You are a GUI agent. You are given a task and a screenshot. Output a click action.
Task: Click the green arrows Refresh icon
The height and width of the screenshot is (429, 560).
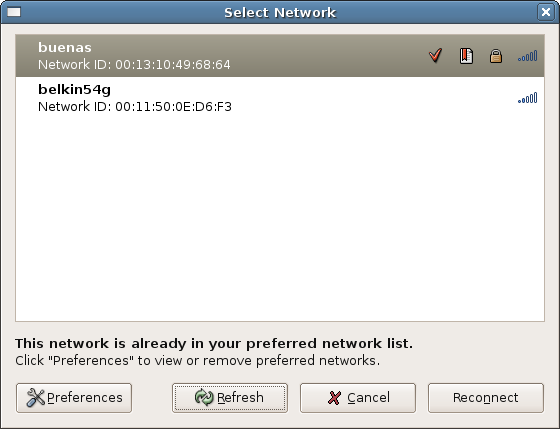point(204,397)
